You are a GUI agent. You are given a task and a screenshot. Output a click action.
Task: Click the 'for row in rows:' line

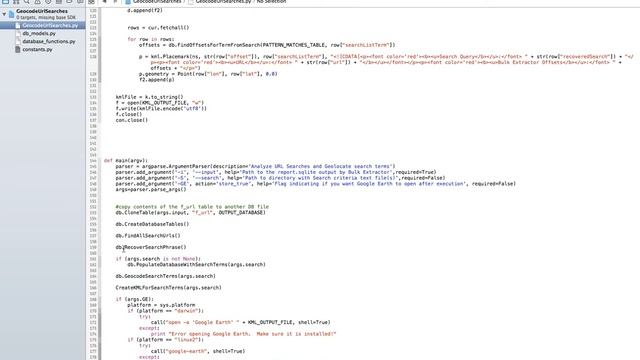pos(151,39)
